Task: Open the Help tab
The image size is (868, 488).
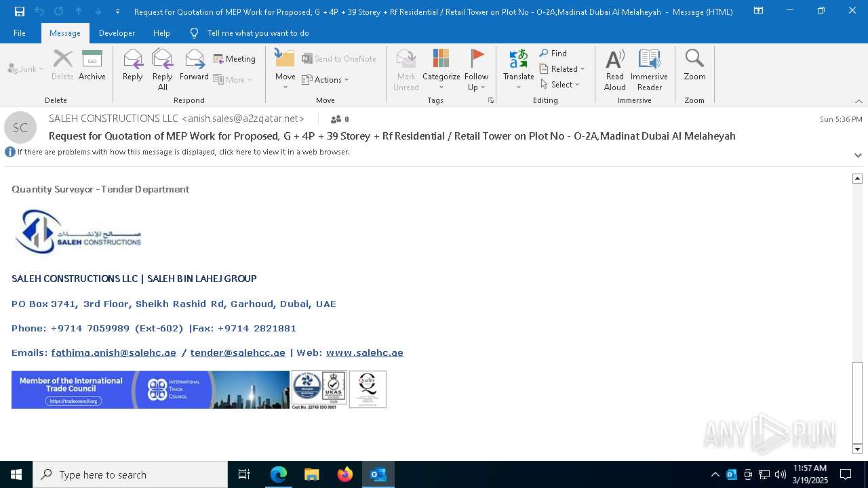Action: [161, 33]
